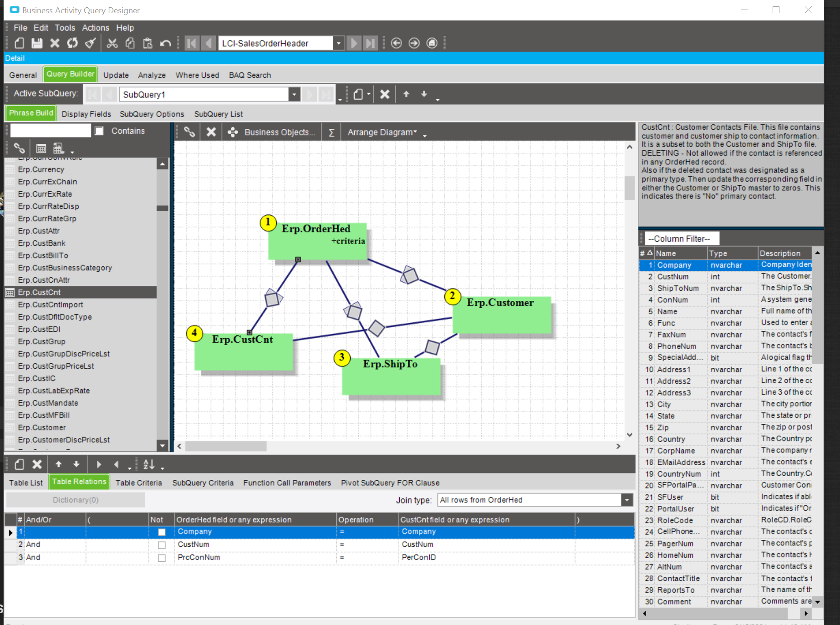This screenshot has height=625, width=840.
Task: Open the new subquery icon's dropdown arrow
Action: point(368,94)
